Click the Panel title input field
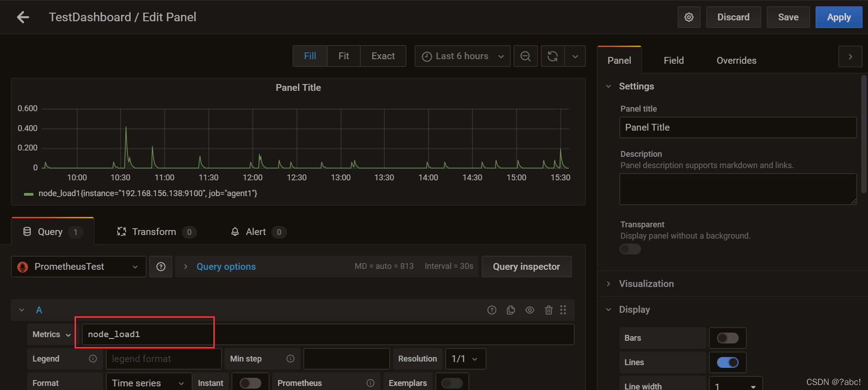This screenshot has height=390, width=868. click(738, 127)
